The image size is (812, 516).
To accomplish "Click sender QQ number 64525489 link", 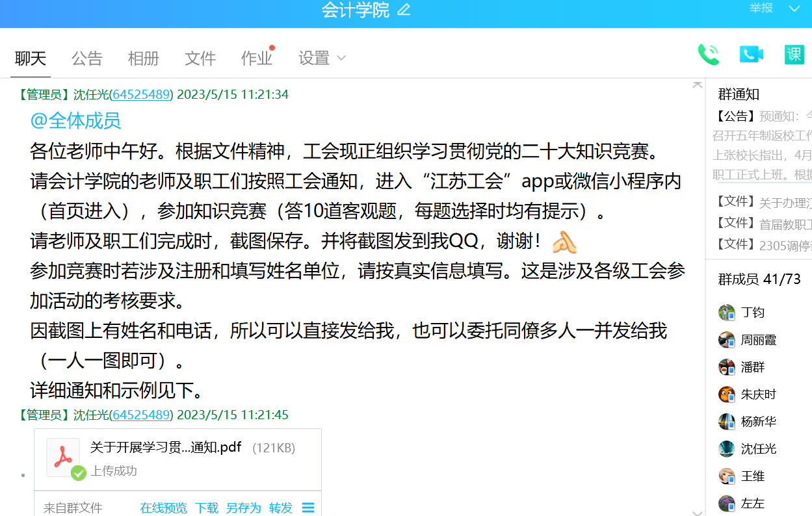I will coord(141,94).
